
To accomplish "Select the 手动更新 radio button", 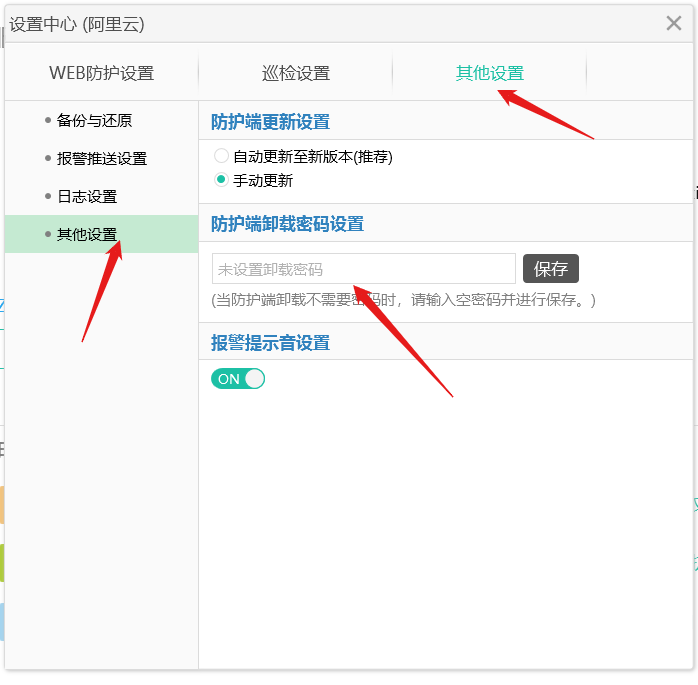I will pos(221,180).
